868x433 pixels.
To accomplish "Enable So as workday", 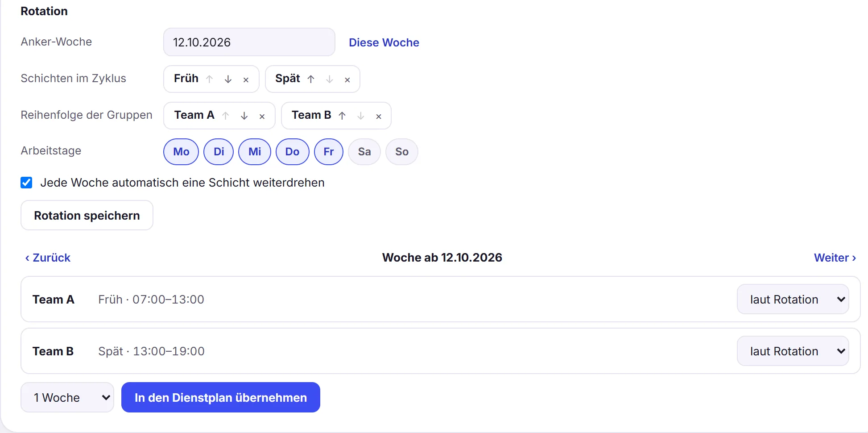I will 402,152.
